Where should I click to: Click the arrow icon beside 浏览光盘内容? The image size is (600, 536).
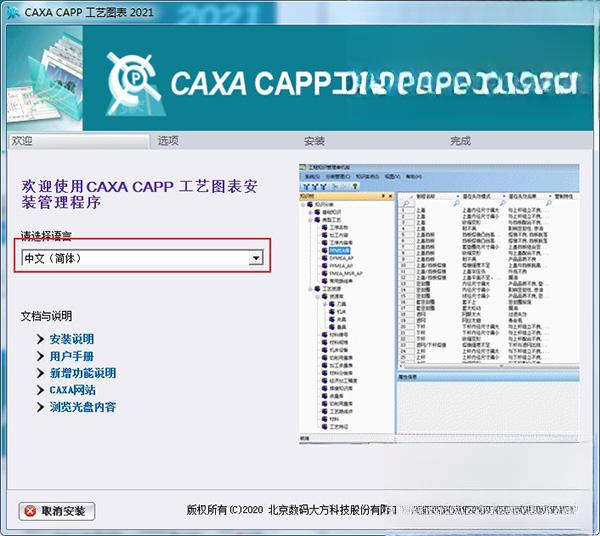point(41,407)
